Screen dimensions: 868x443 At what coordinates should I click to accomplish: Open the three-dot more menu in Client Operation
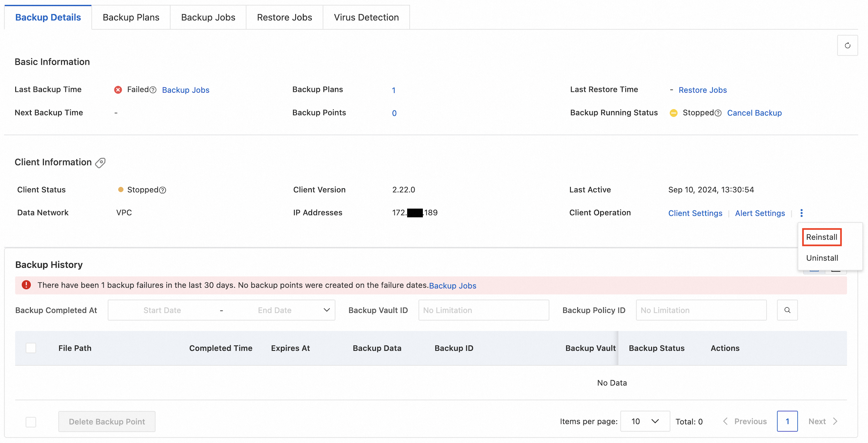coord(801,213)
